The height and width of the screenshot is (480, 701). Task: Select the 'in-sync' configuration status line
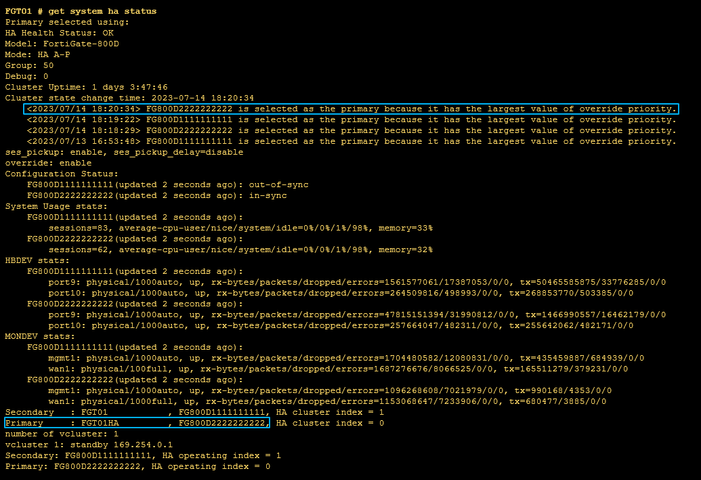click(157, 195)
